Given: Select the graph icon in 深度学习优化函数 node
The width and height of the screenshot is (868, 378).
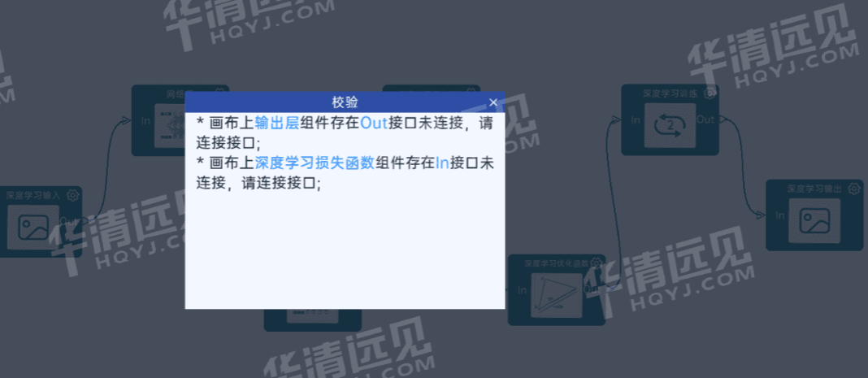Looking at the screenshot, I should (557, 295).
